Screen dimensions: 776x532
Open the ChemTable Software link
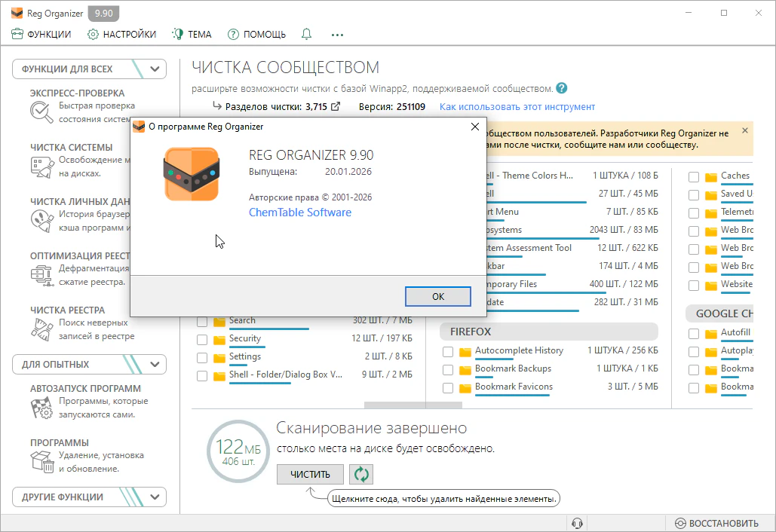point(300,212)
